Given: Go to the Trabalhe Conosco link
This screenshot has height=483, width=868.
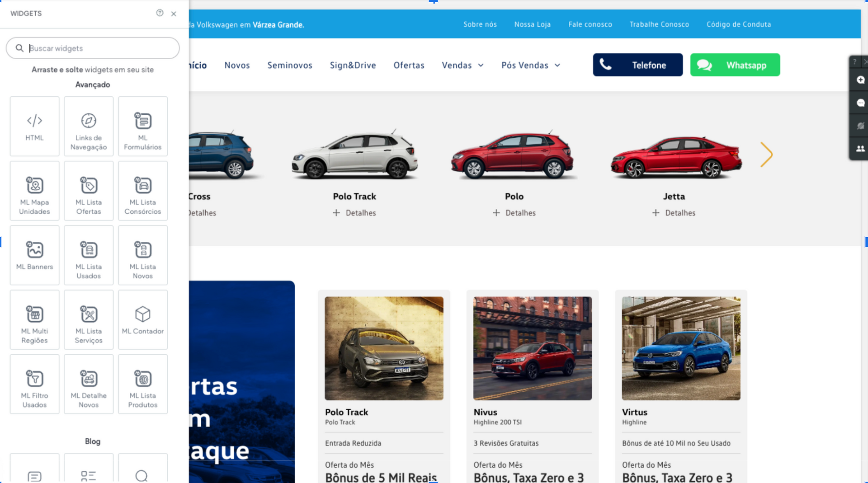Looking at the screenshot, I should (659, 24).
